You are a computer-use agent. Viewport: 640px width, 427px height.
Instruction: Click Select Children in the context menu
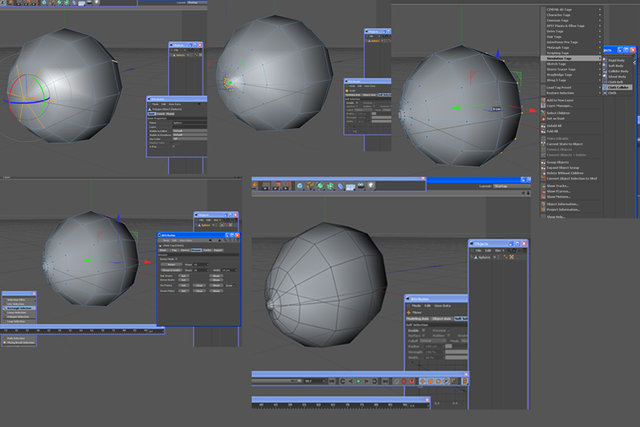click(558, 113)
